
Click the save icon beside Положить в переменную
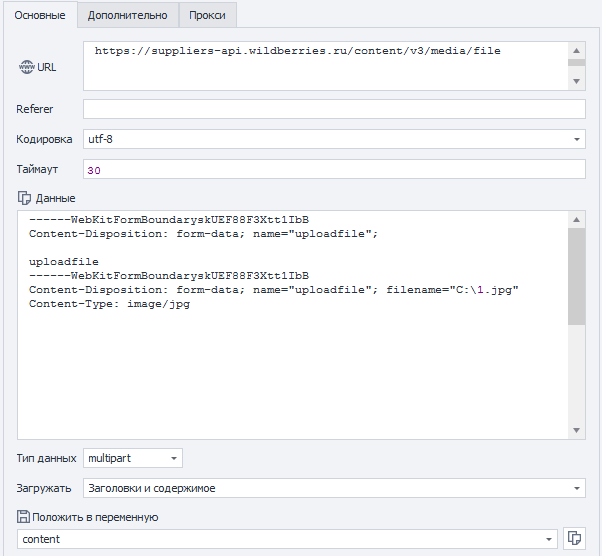(24, 517)
